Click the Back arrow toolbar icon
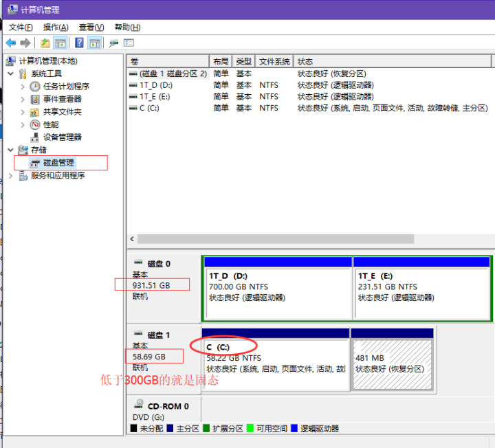 pos(11,43)
